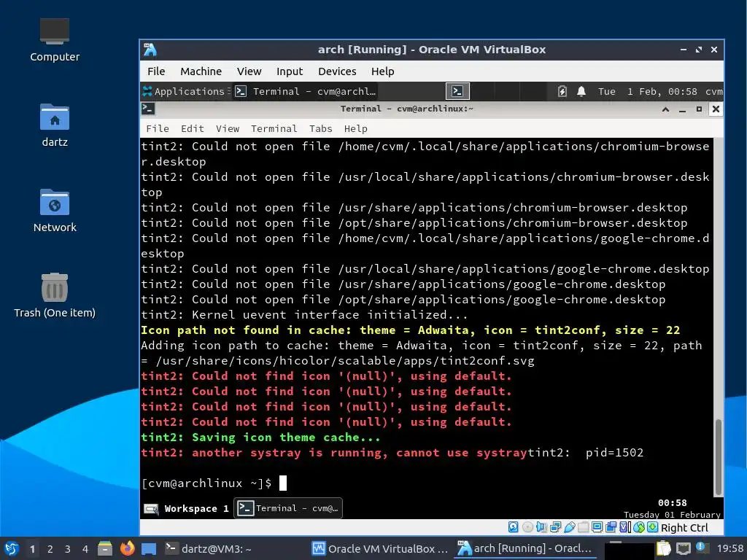This screenshot has height=560, width=747.
Task: Click the clipboard manager tray icon
Action: [663, 548]
